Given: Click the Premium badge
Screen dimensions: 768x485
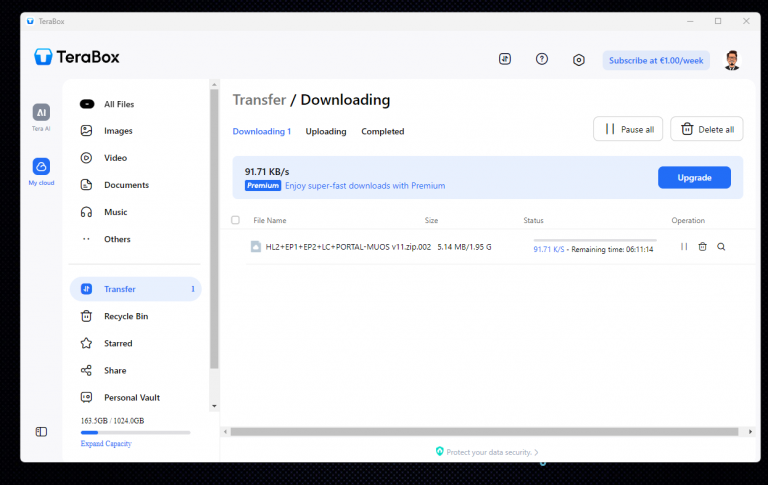Looking at the screenshot, I should 263,186.
